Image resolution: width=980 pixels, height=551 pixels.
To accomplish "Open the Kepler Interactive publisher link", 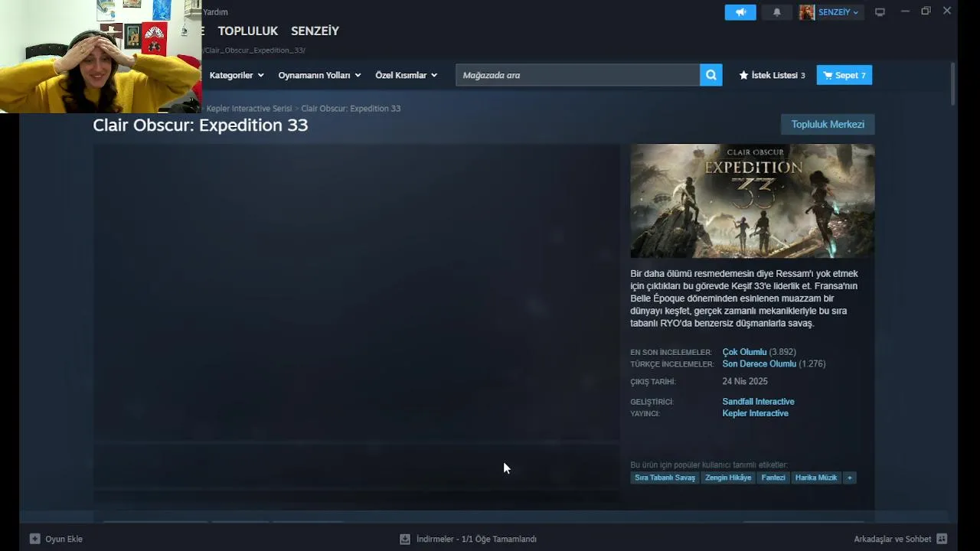I will click(x=755, y=413).
